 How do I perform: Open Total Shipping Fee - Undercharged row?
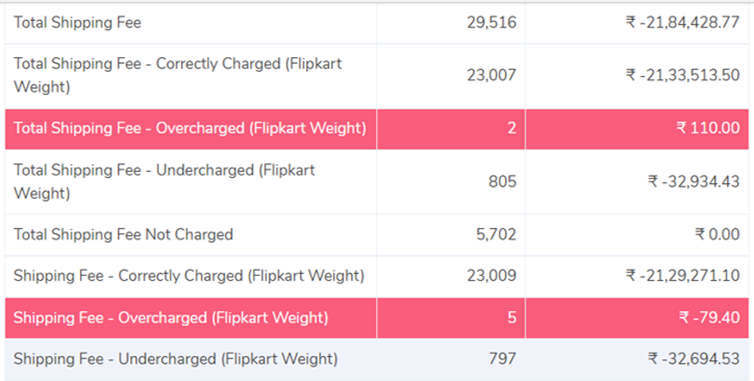[x=377, y=181]
